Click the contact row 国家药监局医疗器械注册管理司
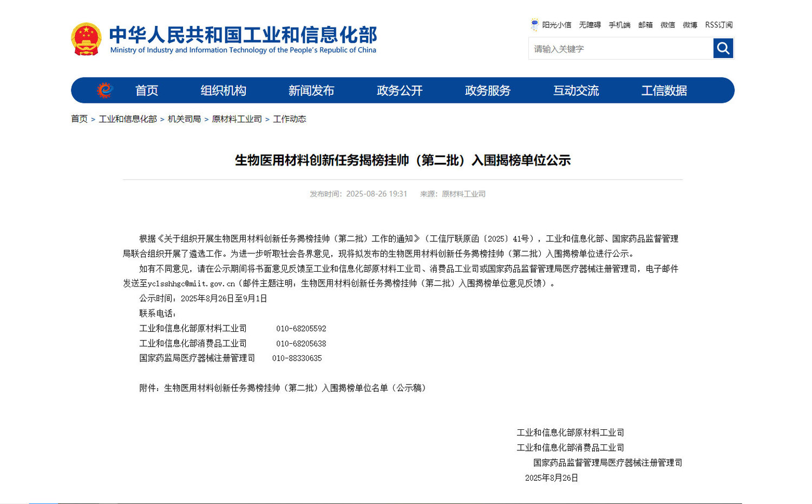The width and height of the screenshot is (812, 504). tap(197, 358)
